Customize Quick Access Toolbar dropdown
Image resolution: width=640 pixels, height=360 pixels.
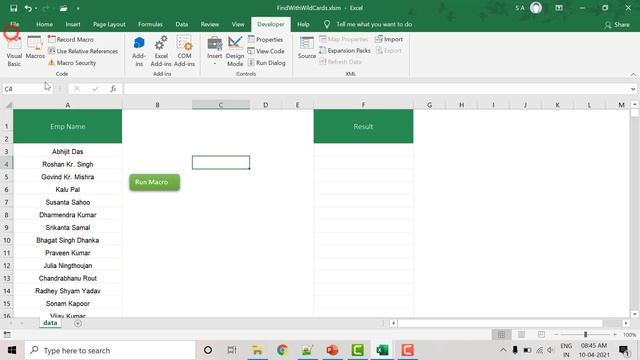click(78, 8)
